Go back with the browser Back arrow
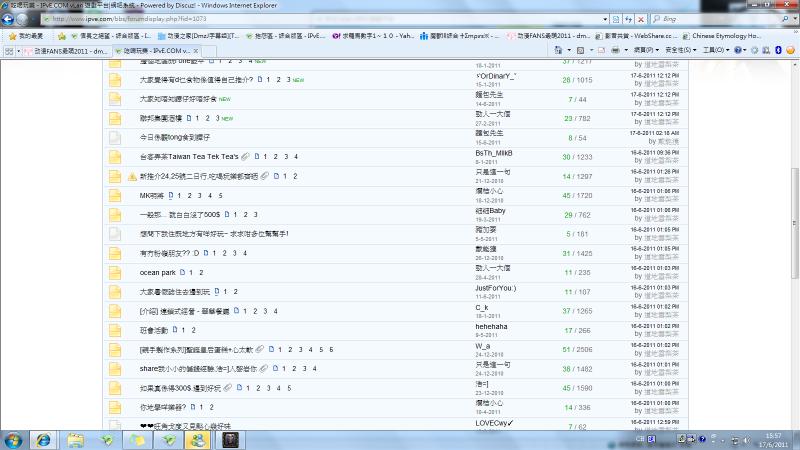The image size is (800, 450). click(8, 19)
